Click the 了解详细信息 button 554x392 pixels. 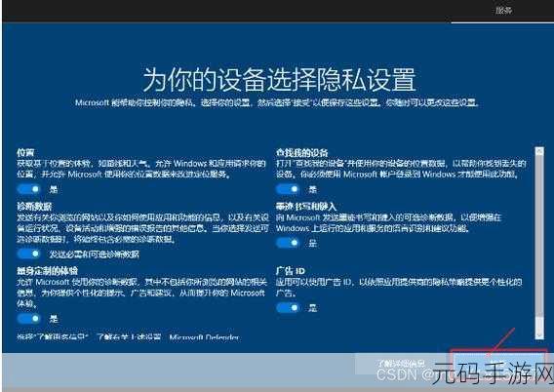402,363
